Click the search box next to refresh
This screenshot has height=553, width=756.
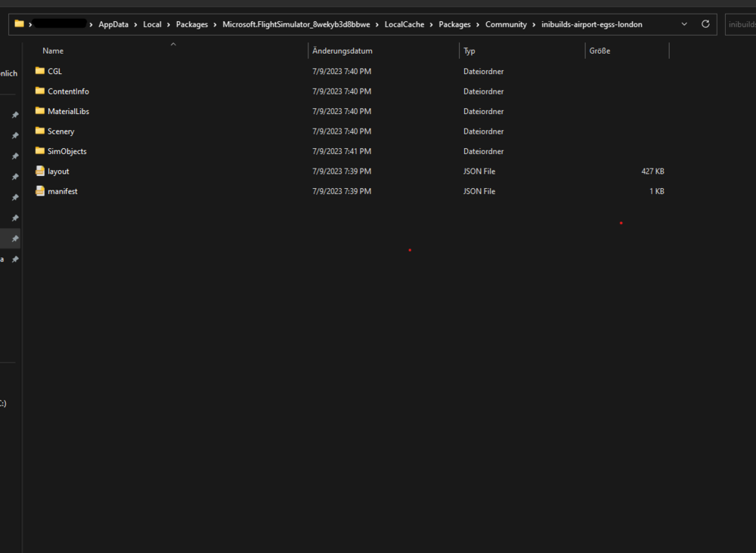pyautogui.click(x=740, y=24)
